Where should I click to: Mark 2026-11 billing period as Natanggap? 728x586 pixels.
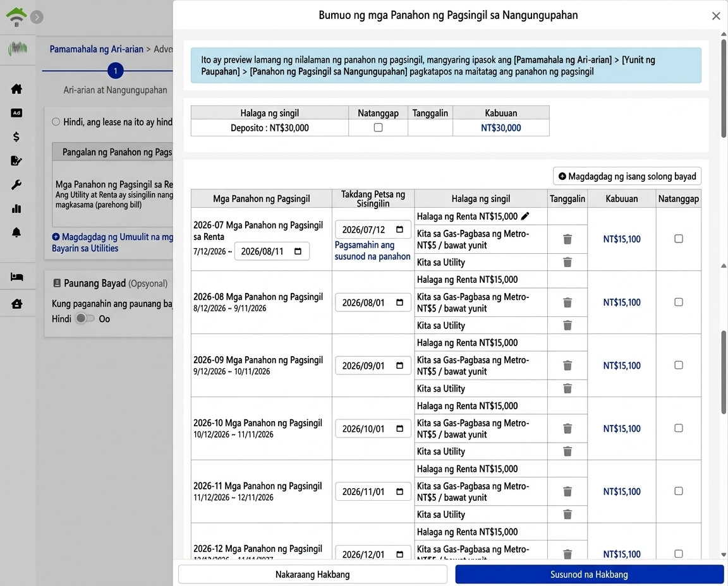pyautogui.click(x=678, y=491)
